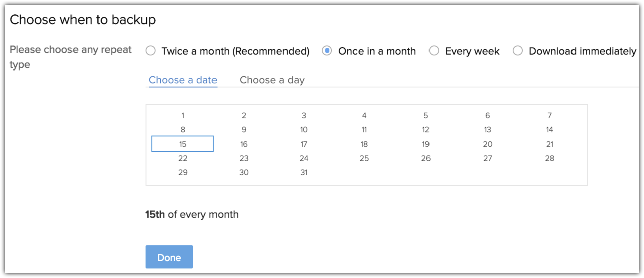The image size is (644, 278).
Task: Choose date 12 in the calendar grid
Action: click(425, 129)
